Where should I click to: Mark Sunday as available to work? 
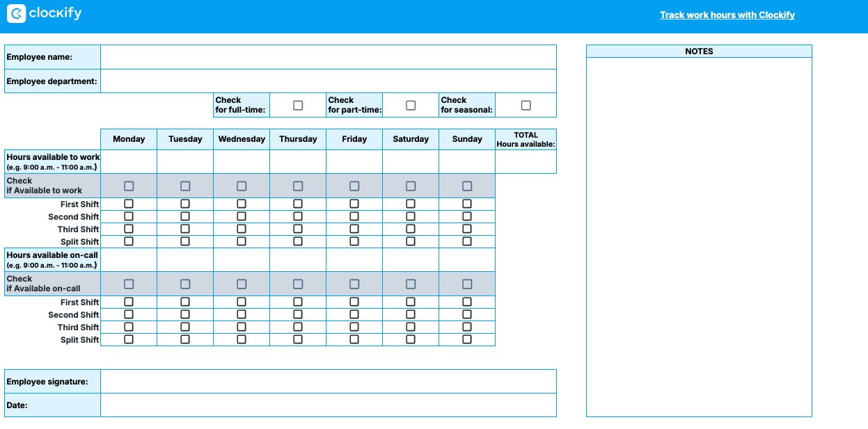coord(467,186)
